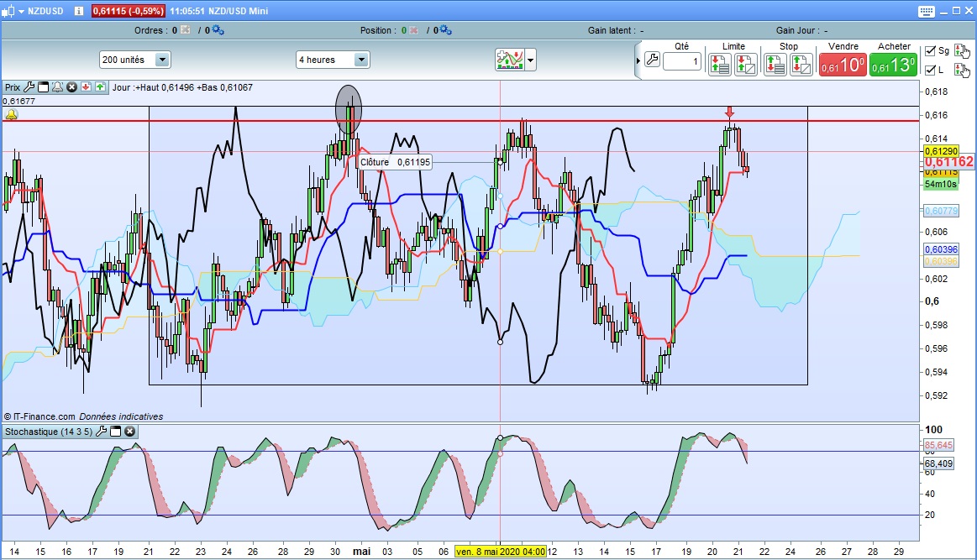Click the Prix panel label
Viewport: 977px width, 560px height.
click(x=13, y=88)
